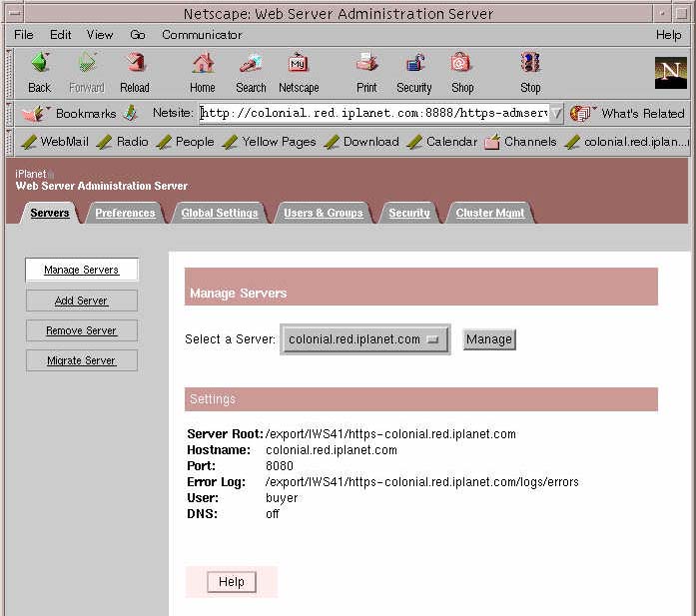
Task: Open What's Related icon
Action: 581,114
